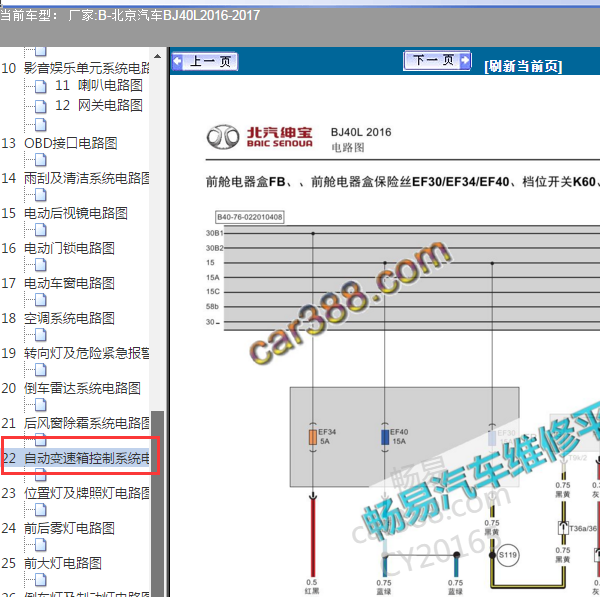Click page icon under 20 倒车雷达系统电路图
600x597 pixels.
coord(41,405)
